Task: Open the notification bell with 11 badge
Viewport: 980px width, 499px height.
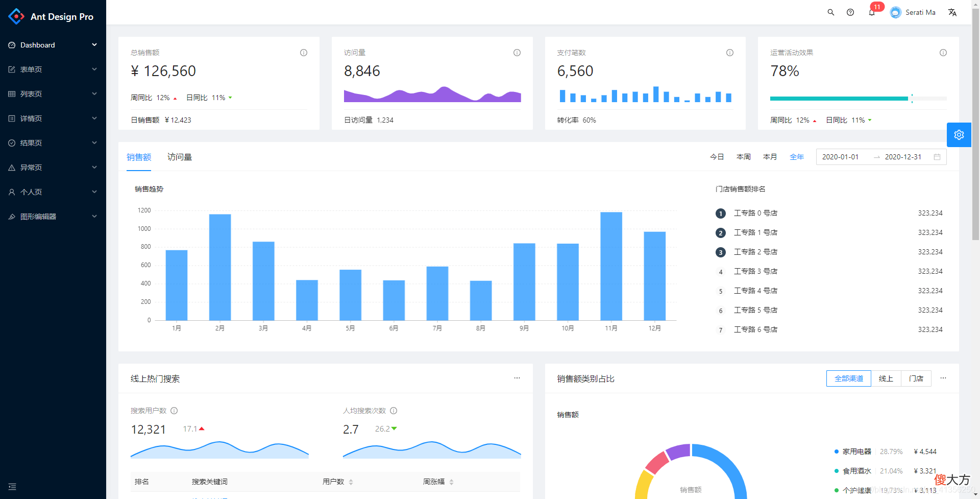Action: [872, 12]
